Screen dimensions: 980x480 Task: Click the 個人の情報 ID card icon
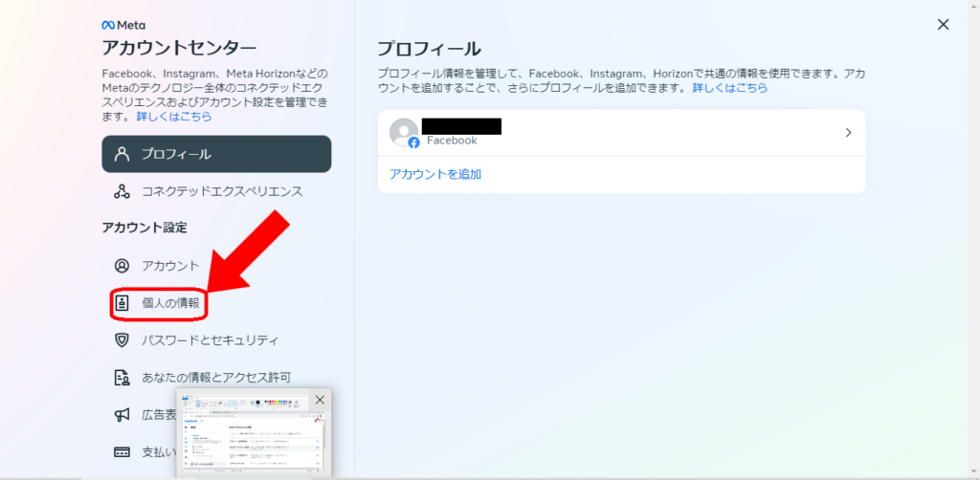coord(122,303)
